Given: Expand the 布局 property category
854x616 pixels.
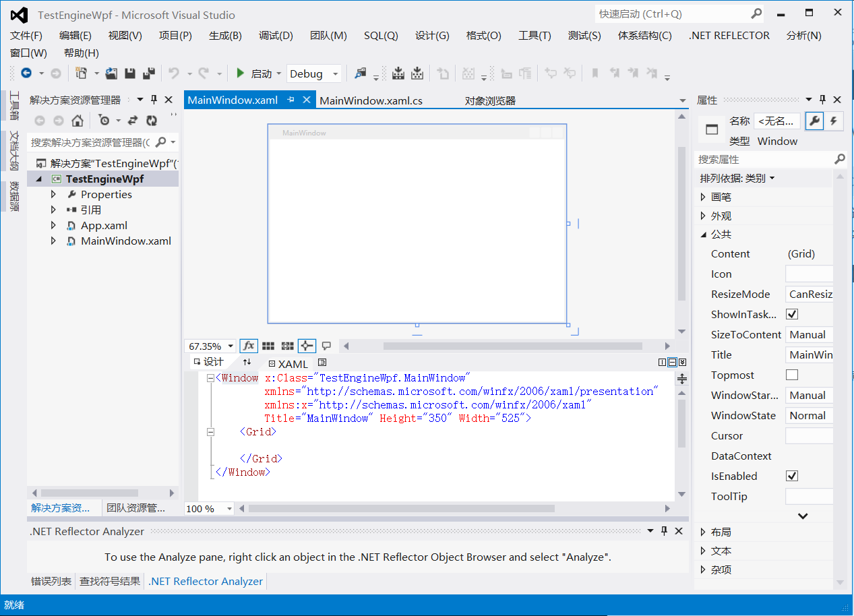Looking at the screenshot, I should point(704,532).
